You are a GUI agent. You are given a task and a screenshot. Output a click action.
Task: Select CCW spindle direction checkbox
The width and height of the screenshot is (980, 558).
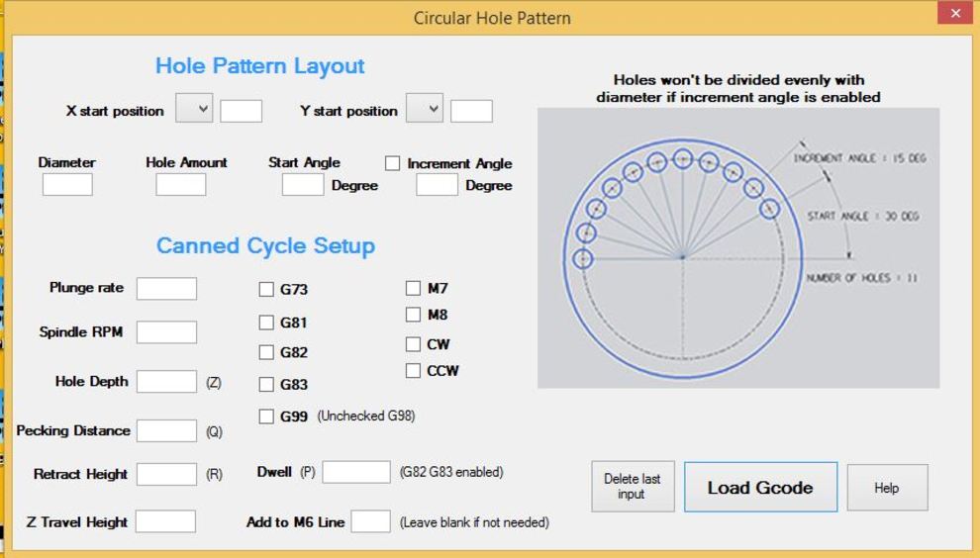pos(413,371)
